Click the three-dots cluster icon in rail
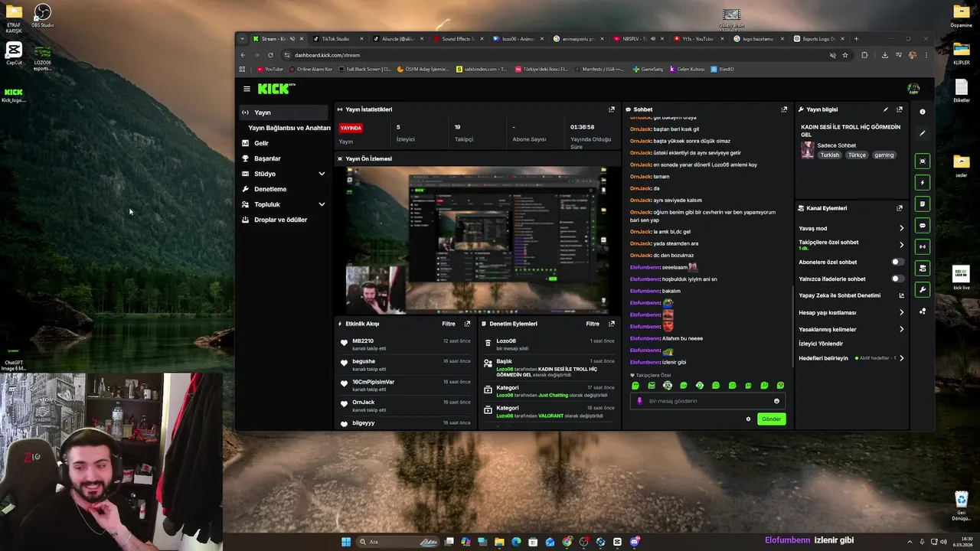Screen dimensions: 980x551 click(x=923, y=311)
